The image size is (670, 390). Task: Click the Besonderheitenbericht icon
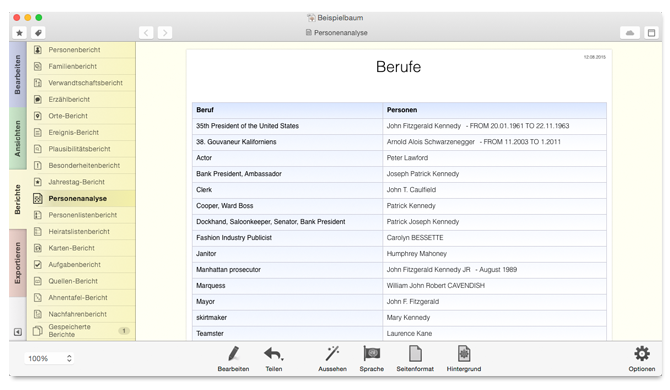click(x=38, y=165)
